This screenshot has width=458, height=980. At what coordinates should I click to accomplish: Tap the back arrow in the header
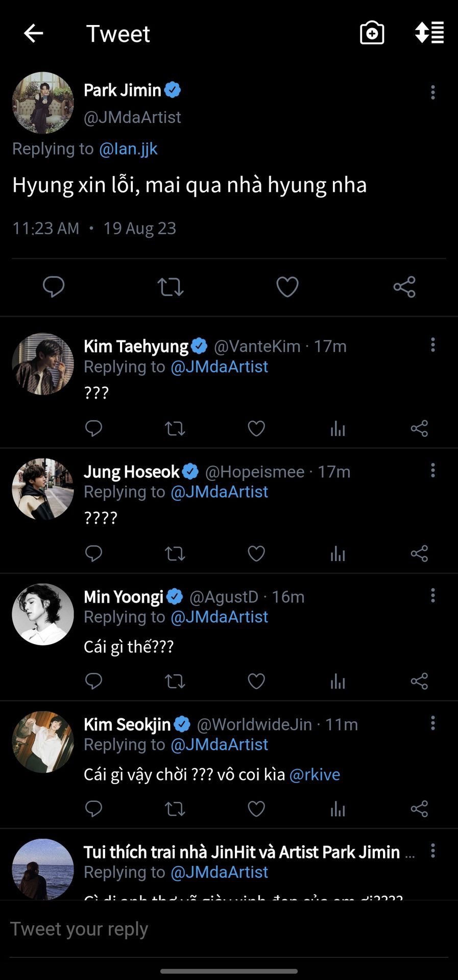(34, 34)
